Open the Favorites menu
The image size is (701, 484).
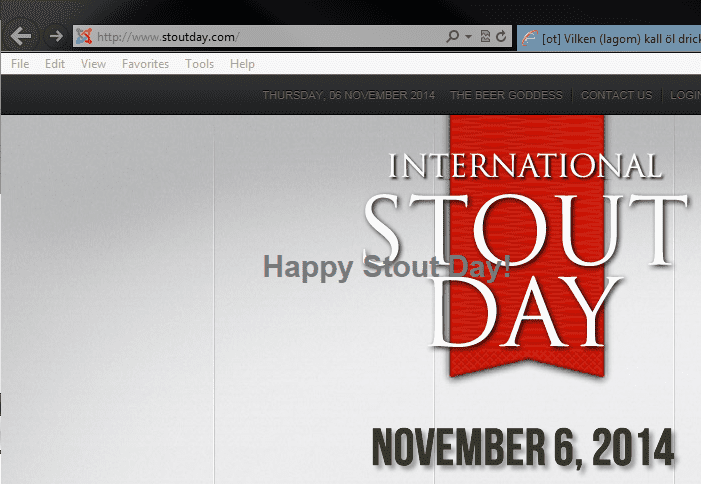[145, 64]
